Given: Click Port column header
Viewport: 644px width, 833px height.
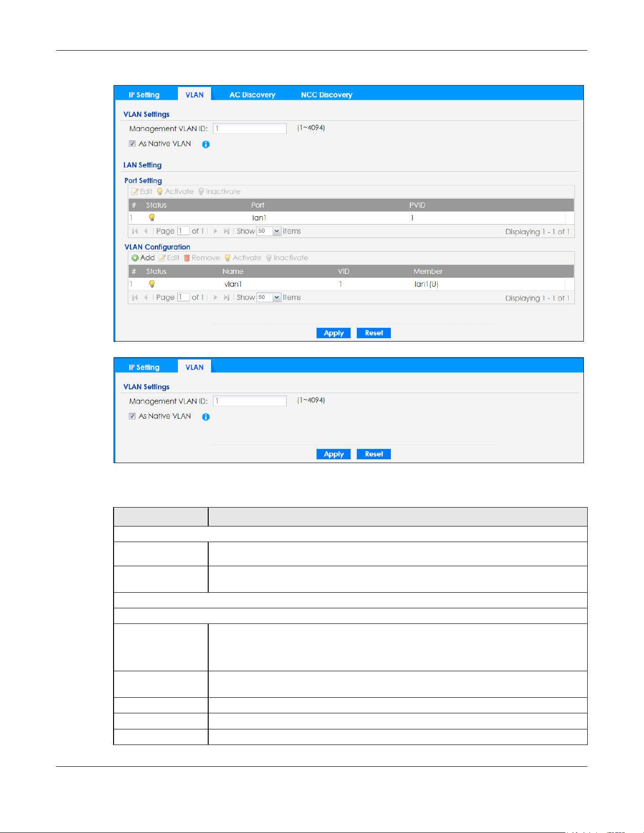Looking at the screenshot, I should point(257,205).
